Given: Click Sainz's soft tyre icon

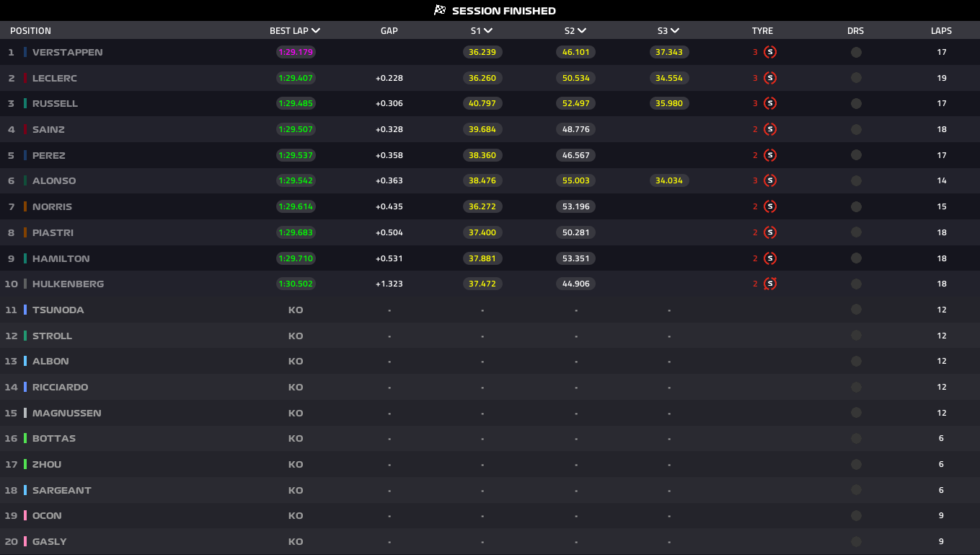Looking at the screenshot, I should 769,129.
